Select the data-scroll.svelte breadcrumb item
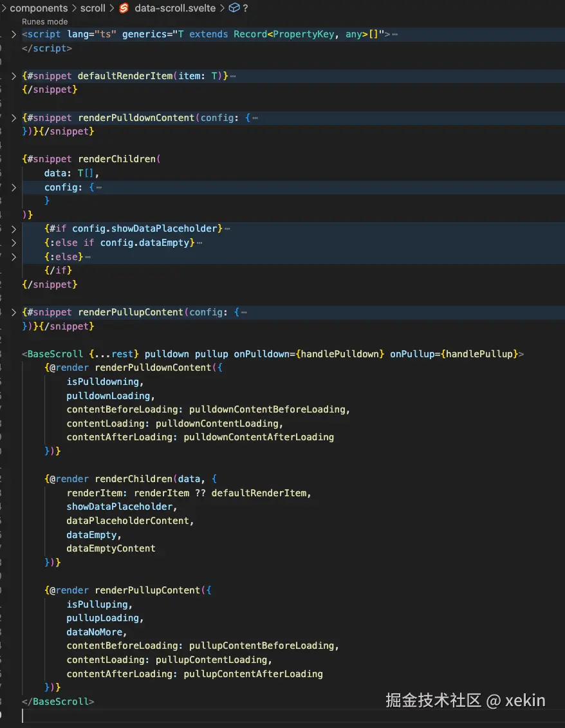The width and height of the screenshot is (565, 728). click(x=175, y=8)
